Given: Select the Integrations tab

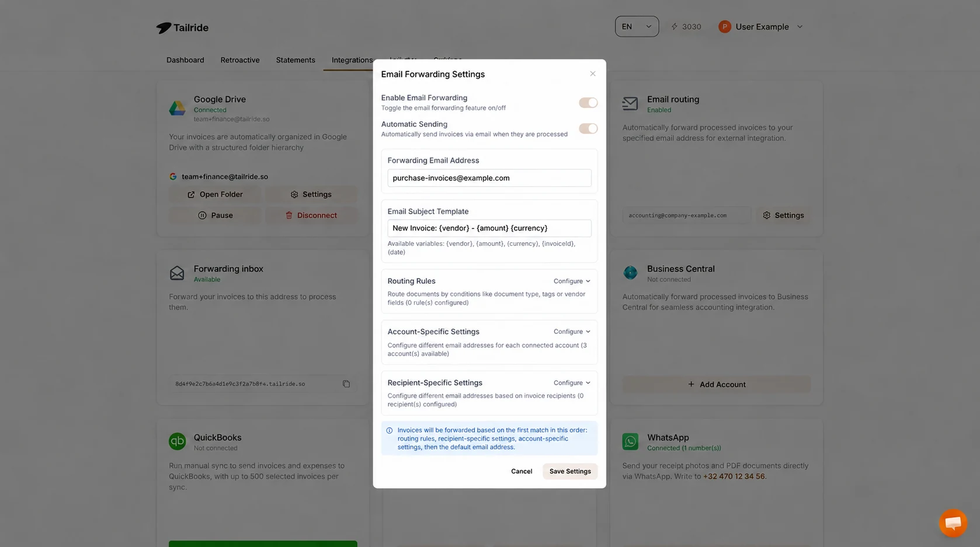Looking at the screenshot, I should [x=352, y=60].
